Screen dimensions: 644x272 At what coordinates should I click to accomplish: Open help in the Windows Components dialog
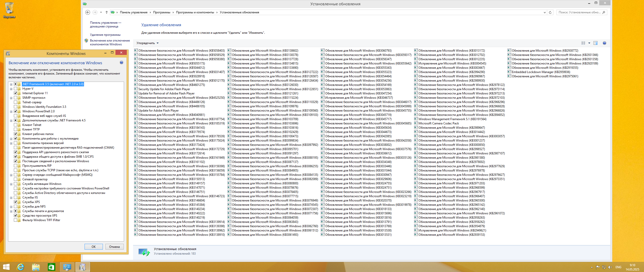click(x=122, y=63)
